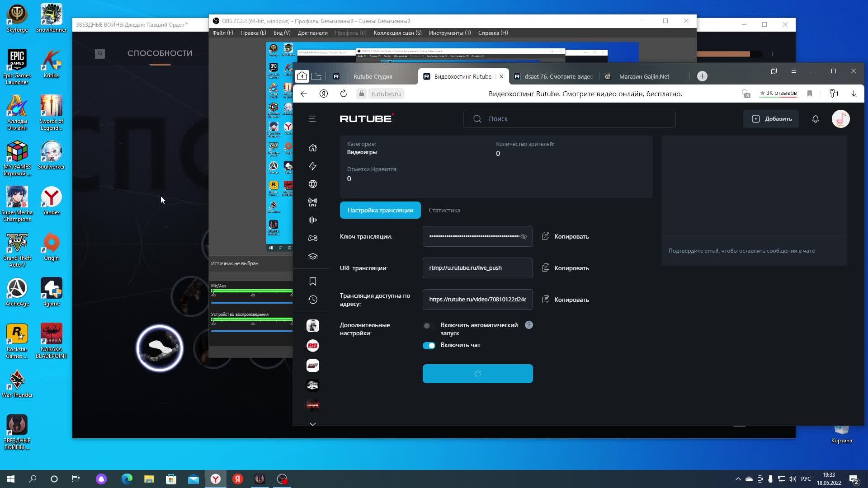This screenshot has height=488, width=868.
Task: Click the Rutube home sidebar icon
Action: tap(312, 148)
